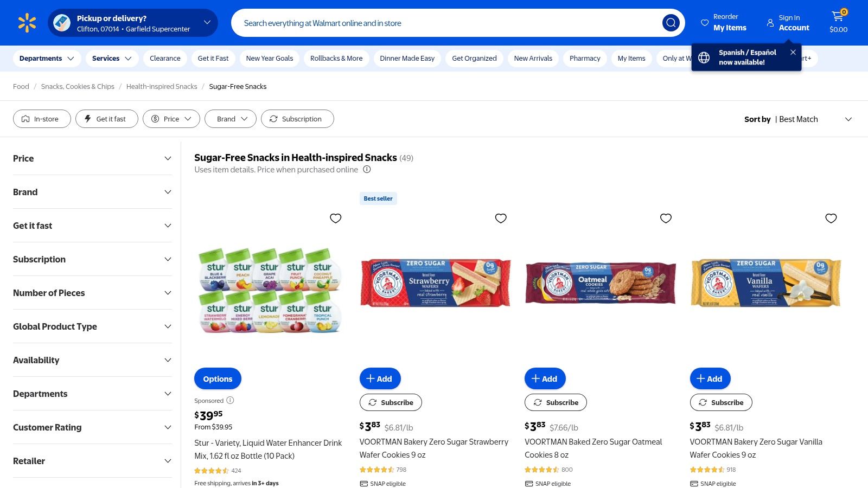Viewport: 868px width, 488px height.
Task: Dismiss the Spanish language notification
Action: [x=793, y=52]
